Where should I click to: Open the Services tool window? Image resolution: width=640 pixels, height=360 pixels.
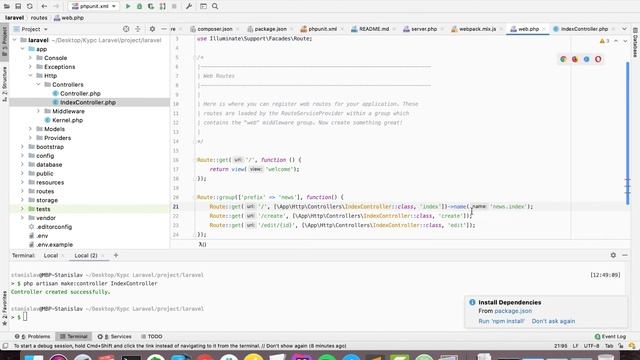click(x=115, y=336)
